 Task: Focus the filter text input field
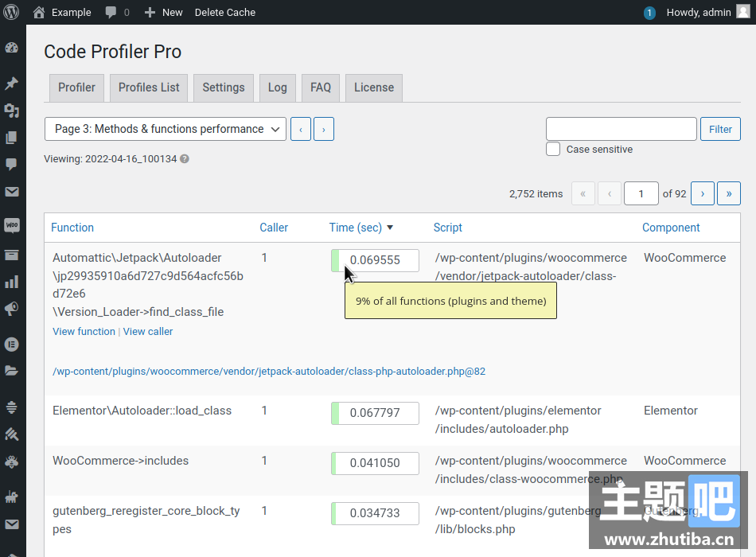coord(621,129)
